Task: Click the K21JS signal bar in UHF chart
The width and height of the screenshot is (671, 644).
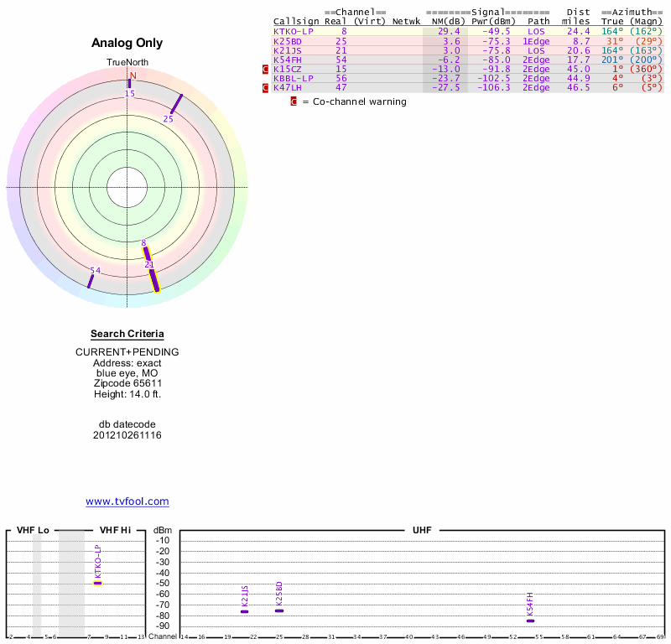Action: pyautogui.click(x=244, y=611)
